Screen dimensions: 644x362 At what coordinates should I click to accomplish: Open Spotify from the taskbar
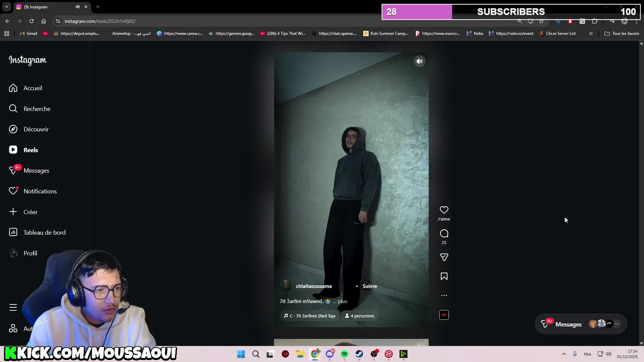(344, 354)
